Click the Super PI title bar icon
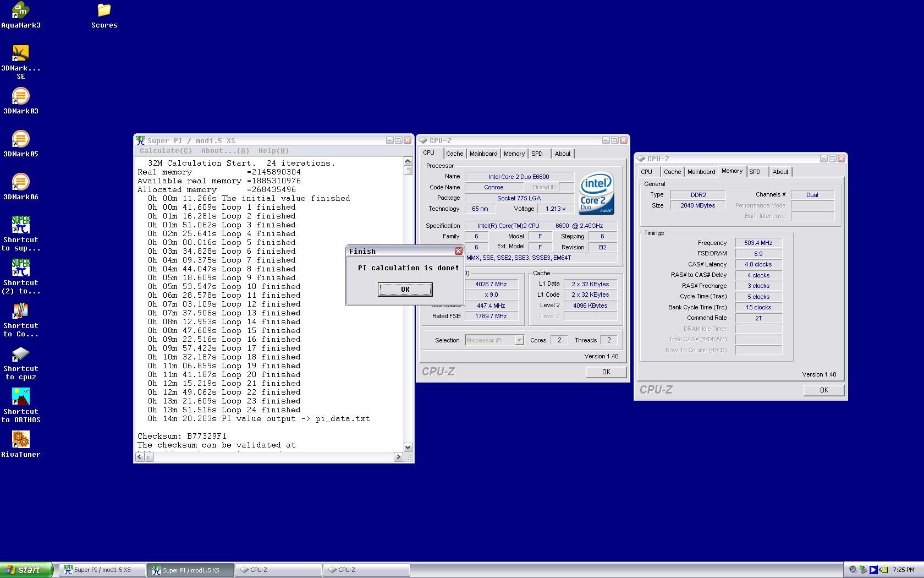 tap(141, 140)
